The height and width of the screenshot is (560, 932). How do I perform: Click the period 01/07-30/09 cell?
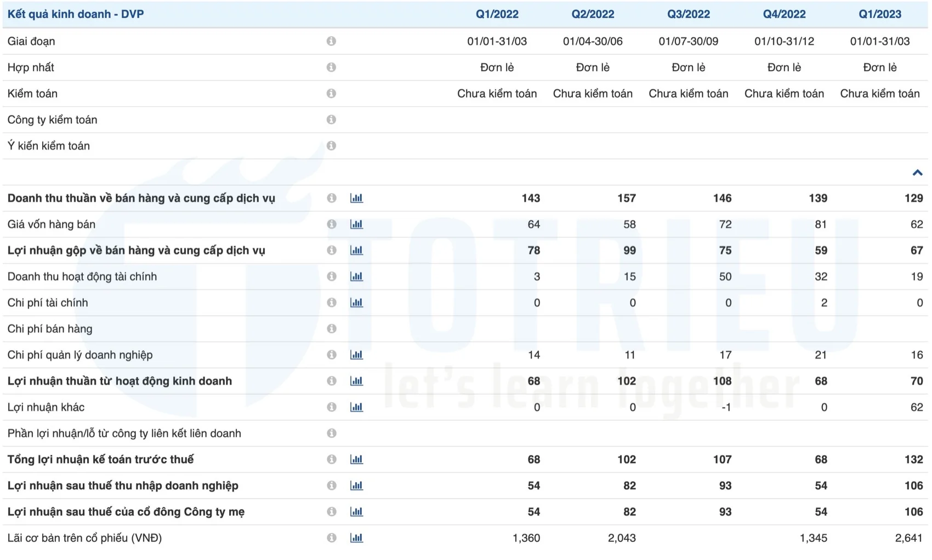pos(689,41)
